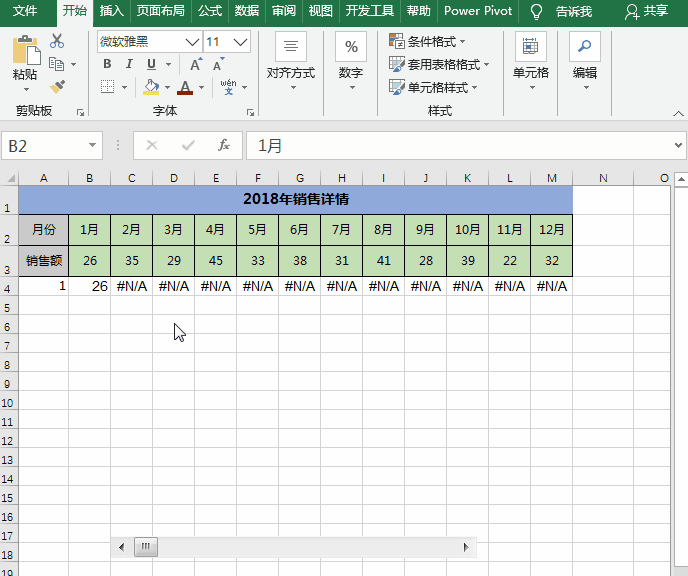Open the Clipboard dialog launcher
The height and width of the screenshot is (576, 688).
pyautogui.click(x=80, y=112)
